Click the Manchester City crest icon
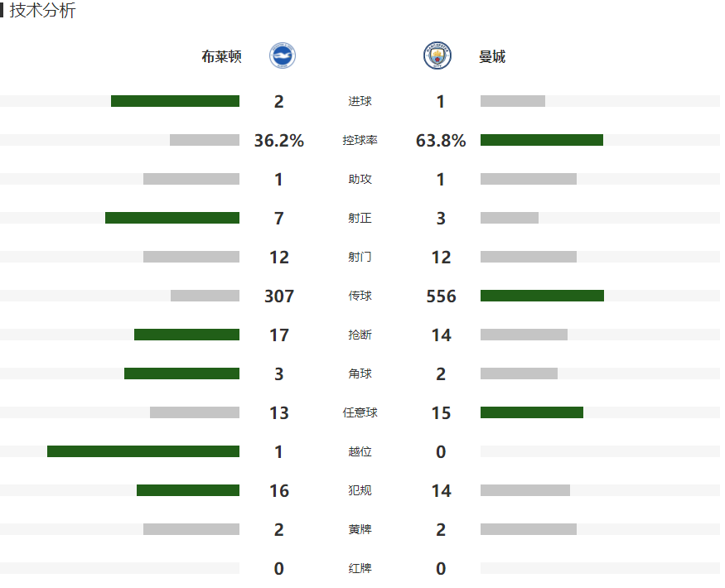Screen dimensions: 725x588 click(437, 55)
